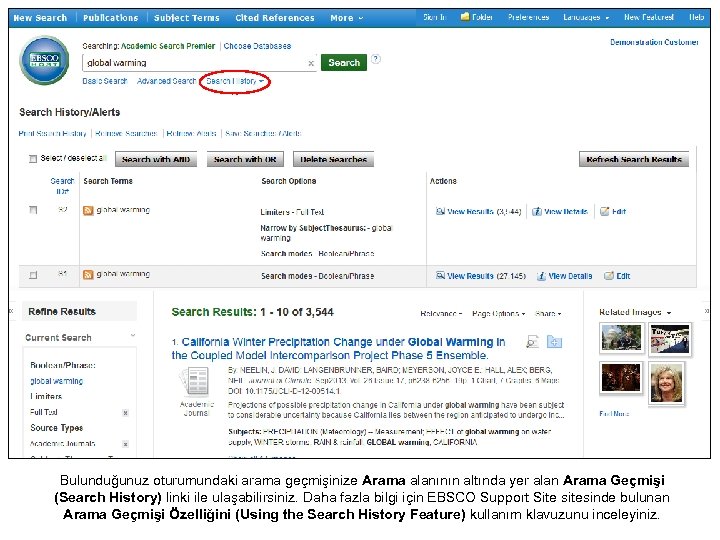Open the building related image thumbnail
Image resolution: width=720 pixels, height=540 pixels.
click(x=622, y=338)
